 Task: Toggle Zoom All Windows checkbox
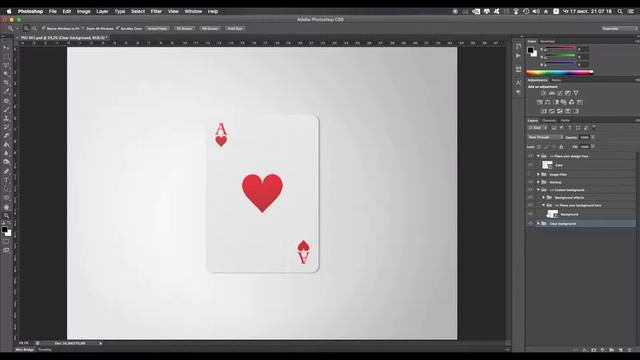tap(83, 29)
